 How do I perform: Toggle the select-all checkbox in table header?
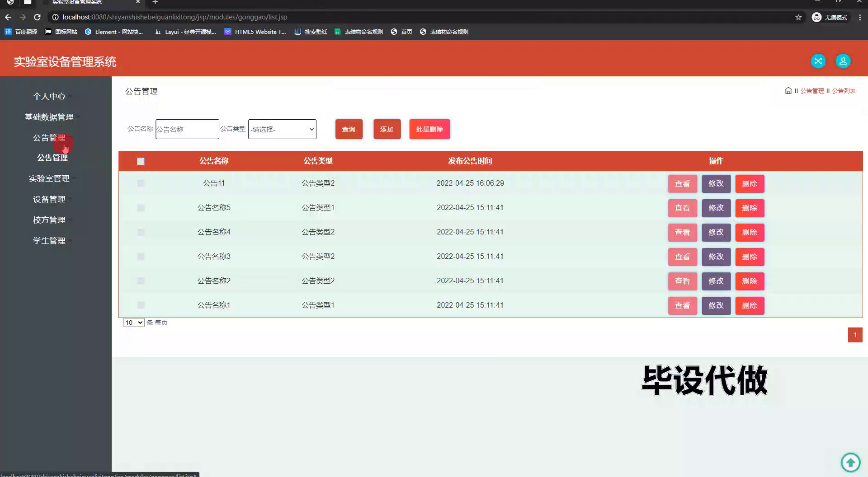coord(141,161)
